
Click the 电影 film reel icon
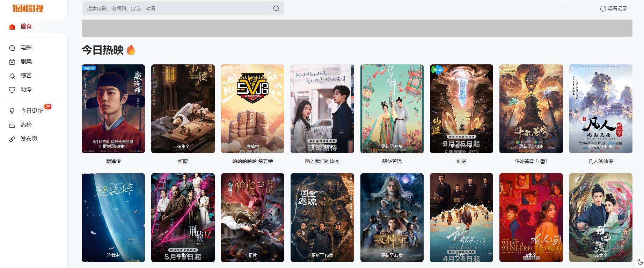(12, 48)
